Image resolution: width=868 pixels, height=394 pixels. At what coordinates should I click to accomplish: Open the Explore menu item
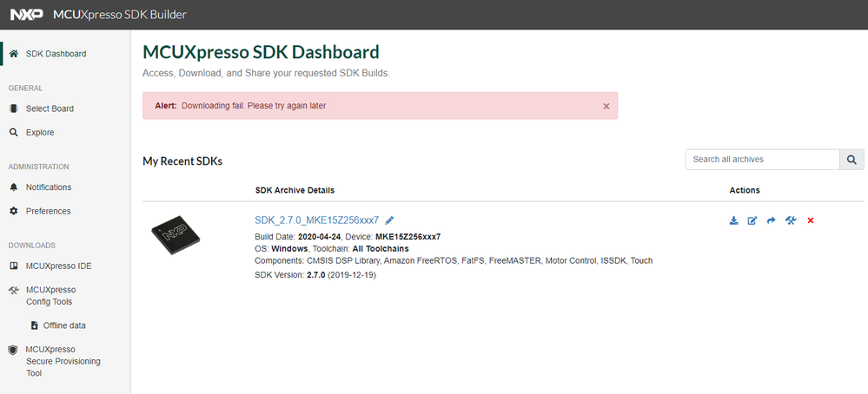pos(40,132)
